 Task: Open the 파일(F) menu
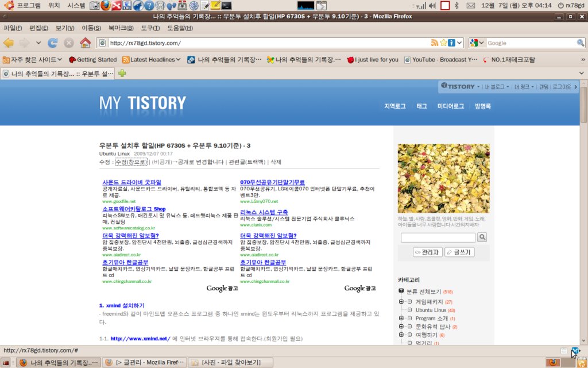[13, 28]
